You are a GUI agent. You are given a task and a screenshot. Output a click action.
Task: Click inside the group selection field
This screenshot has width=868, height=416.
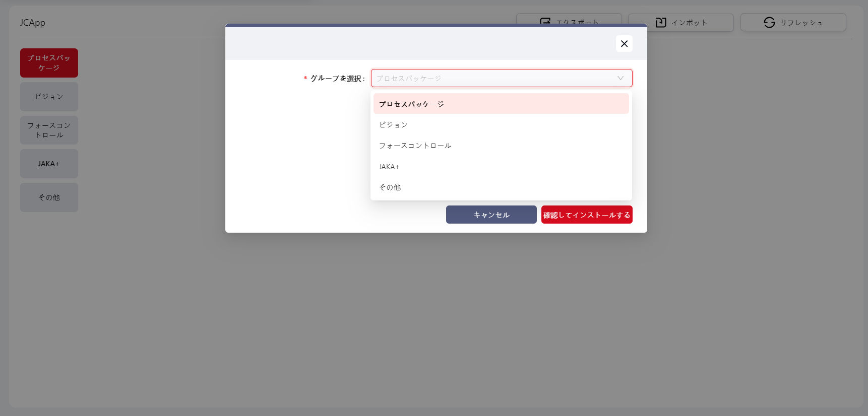494,78
